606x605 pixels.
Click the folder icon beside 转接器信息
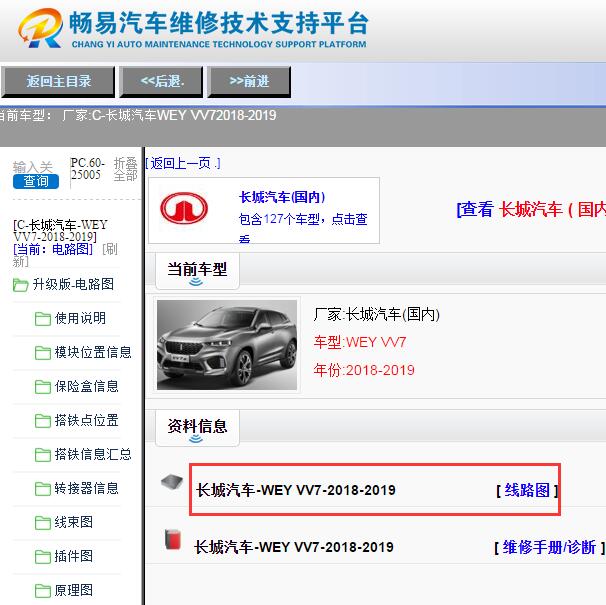coord(43,489)
